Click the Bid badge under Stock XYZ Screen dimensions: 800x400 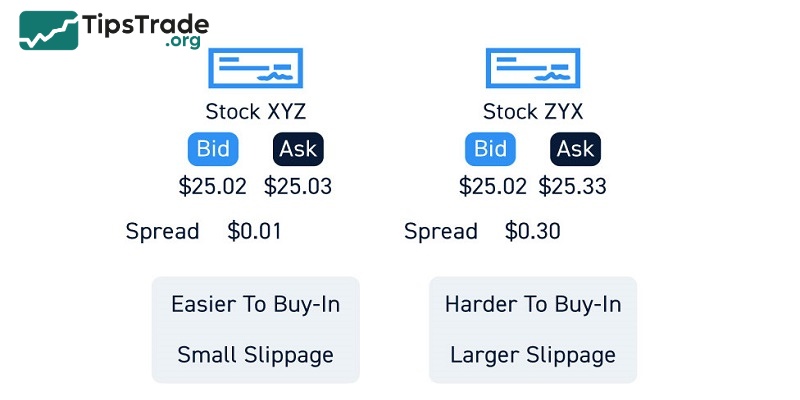coord(213,149)
